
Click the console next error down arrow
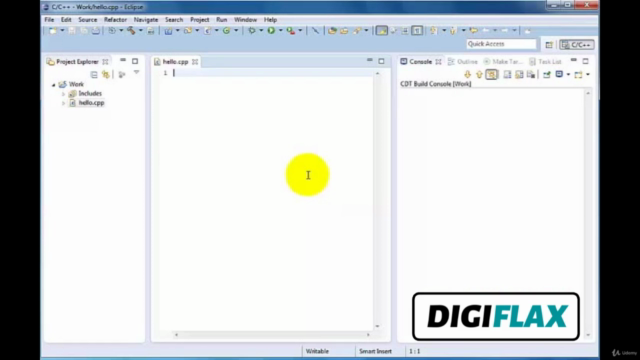coord(467,74)
